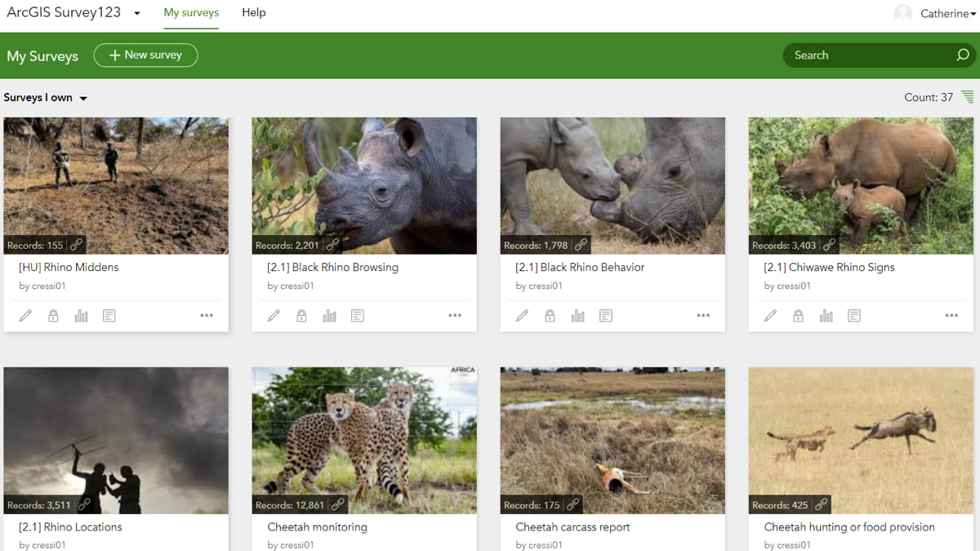980x551 pixels.
Task: Open the data table icon for Chiwawe Rhino Signs
Action: click(x=854, y=316)
